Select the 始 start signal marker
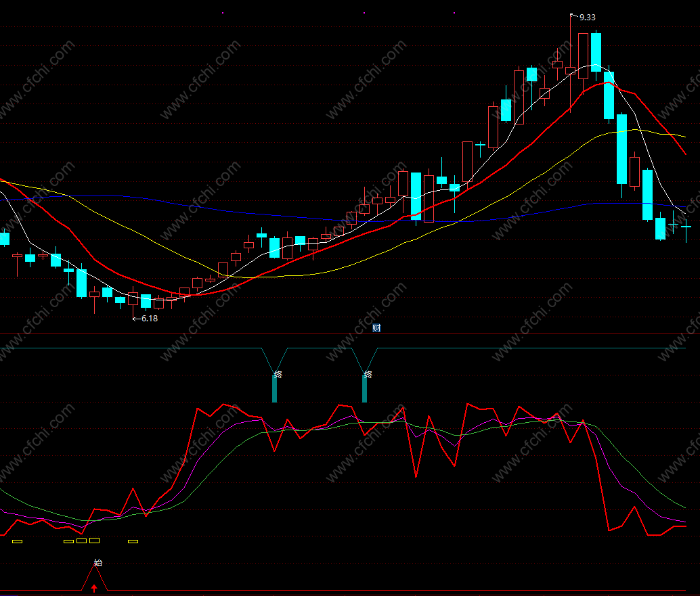700x596 pixels. click(x=97, y=563)
